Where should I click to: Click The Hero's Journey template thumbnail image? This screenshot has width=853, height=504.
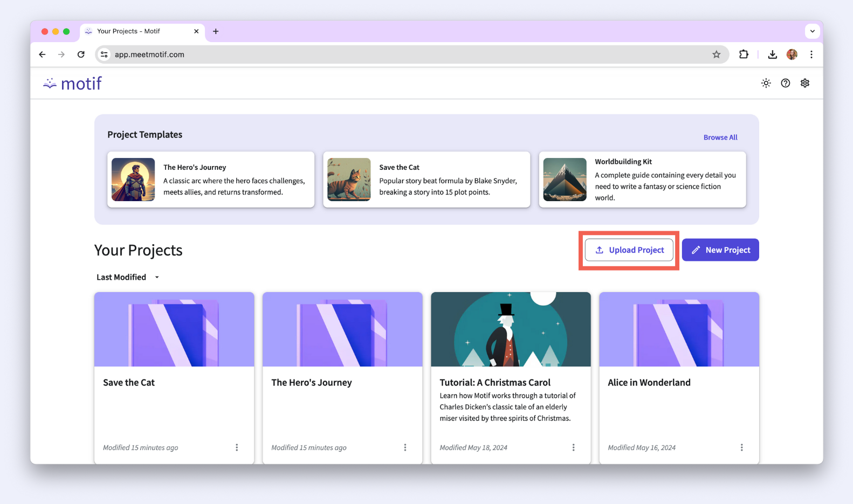pos(133,179)
